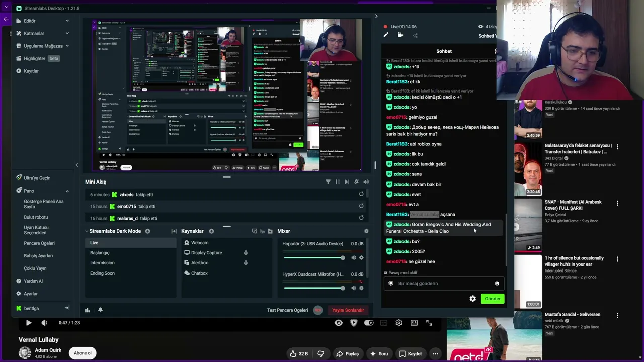The width and height of the screenshot is (644, 362).
Task: Open Çoklu Yayın under Pano
Action: coord(35,268)
